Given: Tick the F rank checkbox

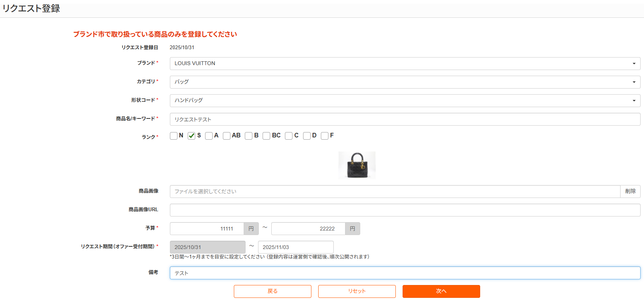Looking at the screenshot, I should coord(325,136).
